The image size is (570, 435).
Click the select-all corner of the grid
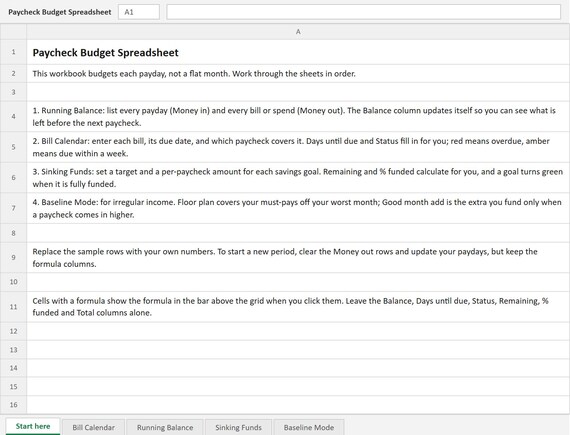click(13, 32)
